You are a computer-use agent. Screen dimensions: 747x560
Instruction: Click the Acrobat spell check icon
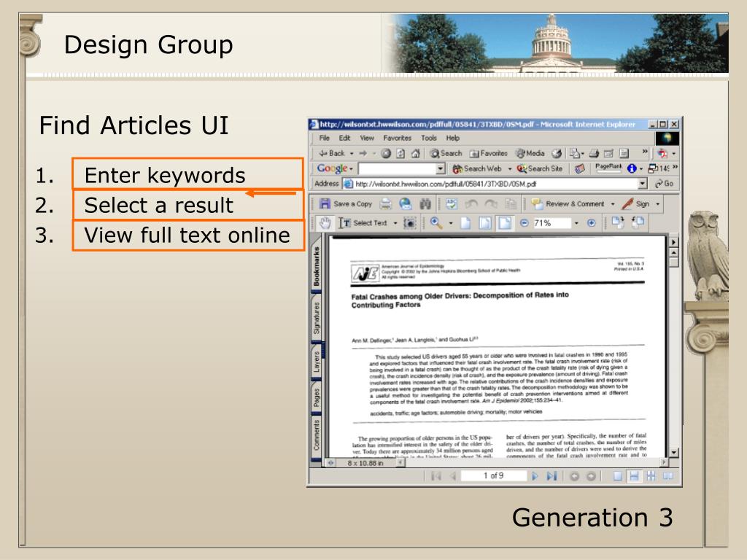pos(451,204)
